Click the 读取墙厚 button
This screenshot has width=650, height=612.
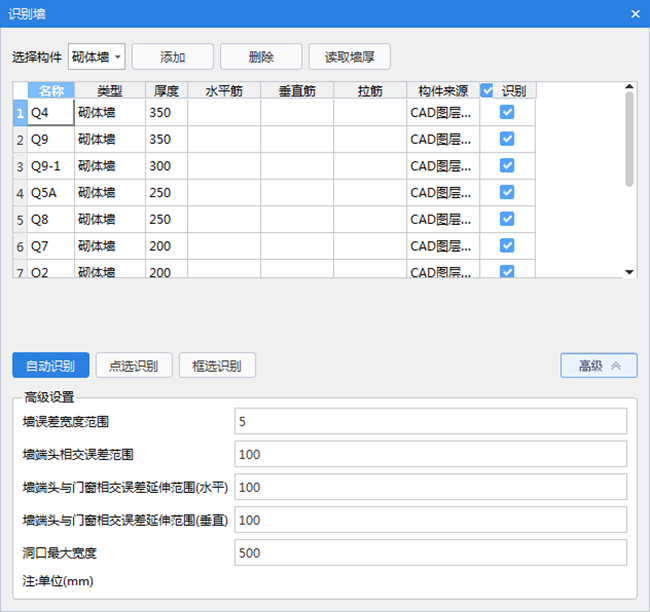pyautogui.click(x=349, y=57)
